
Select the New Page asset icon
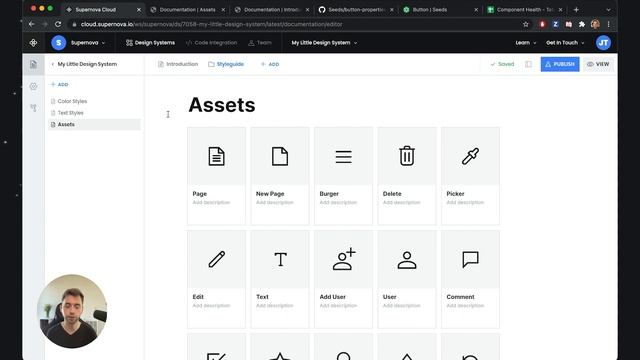(280, 156)
